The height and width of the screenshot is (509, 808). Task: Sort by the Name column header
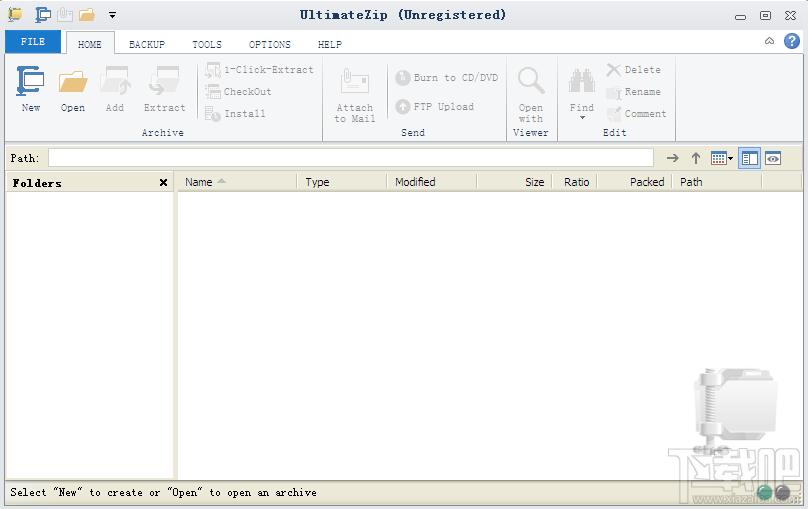[238, 182]
